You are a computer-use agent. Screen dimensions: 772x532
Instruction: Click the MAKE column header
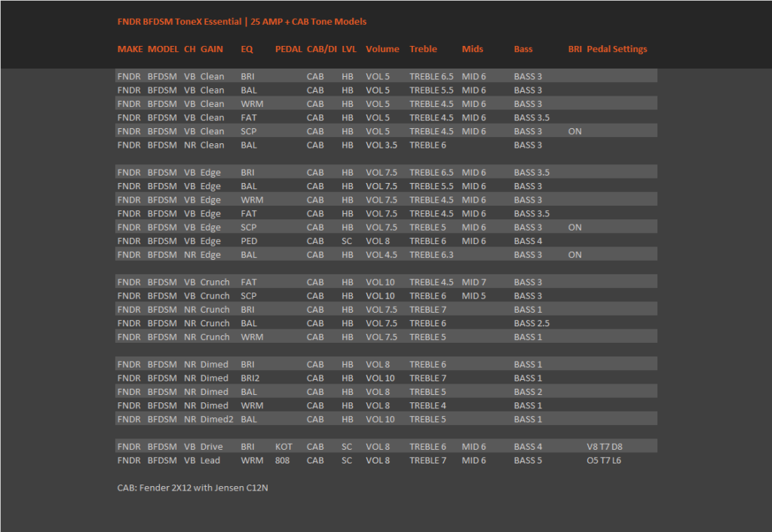point(130,49)
